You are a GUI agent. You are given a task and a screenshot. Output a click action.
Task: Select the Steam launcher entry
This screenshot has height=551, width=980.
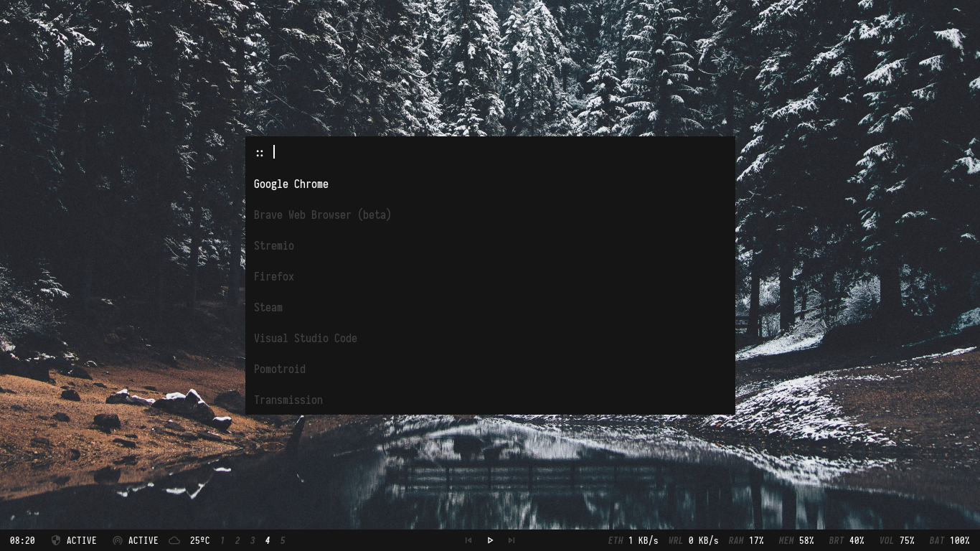point(490,308)
